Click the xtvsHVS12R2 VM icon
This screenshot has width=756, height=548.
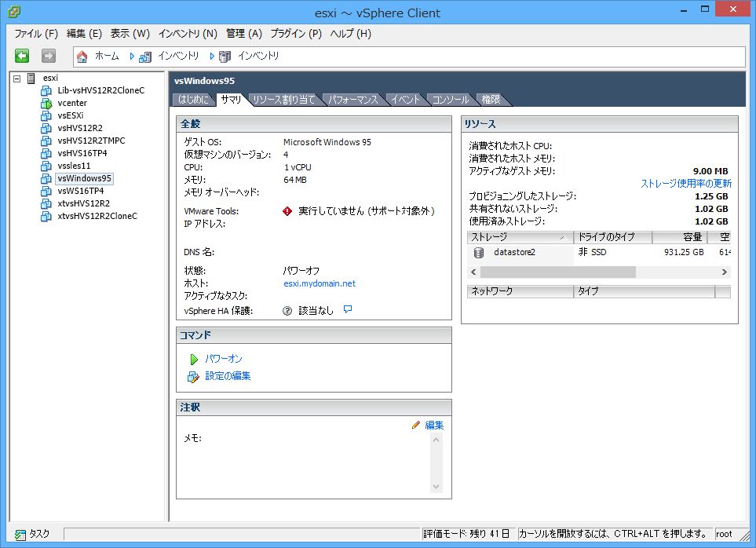[46, 203]
